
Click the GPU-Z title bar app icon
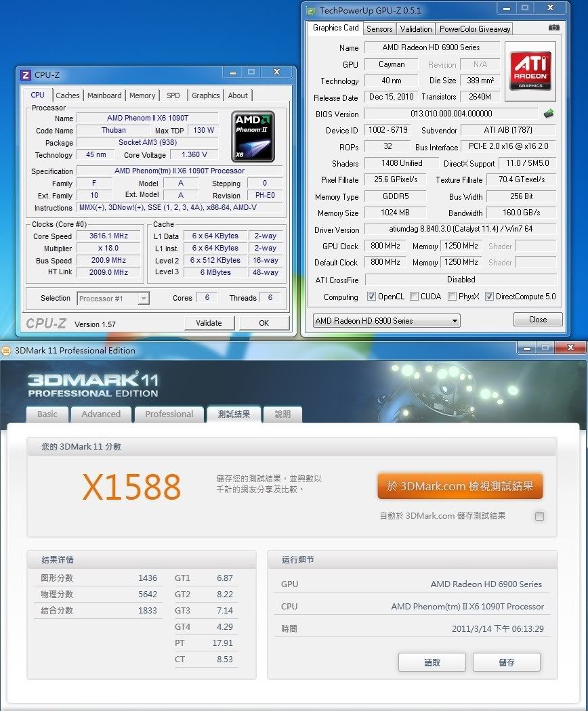click(x=311, y=10)
